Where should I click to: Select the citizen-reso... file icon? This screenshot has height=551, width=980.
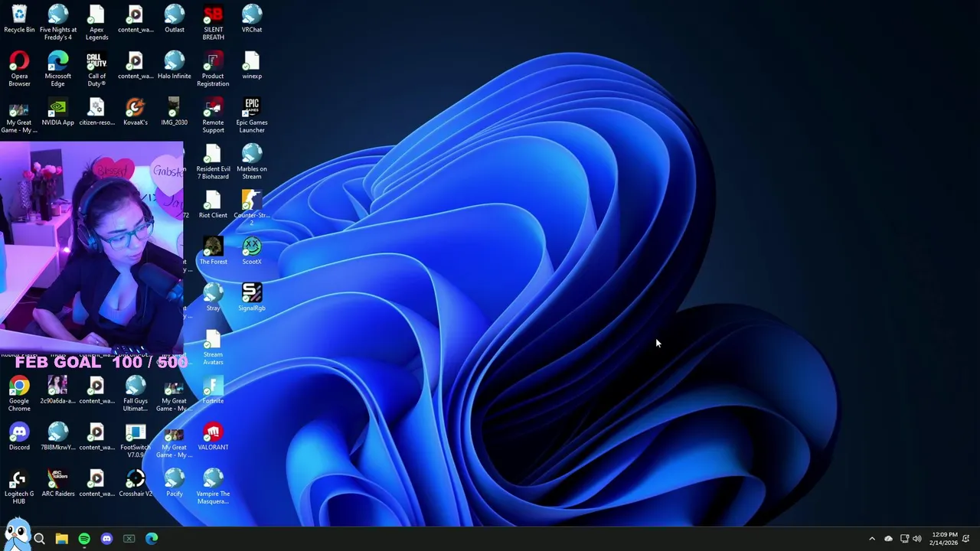(x=96, y=112)
